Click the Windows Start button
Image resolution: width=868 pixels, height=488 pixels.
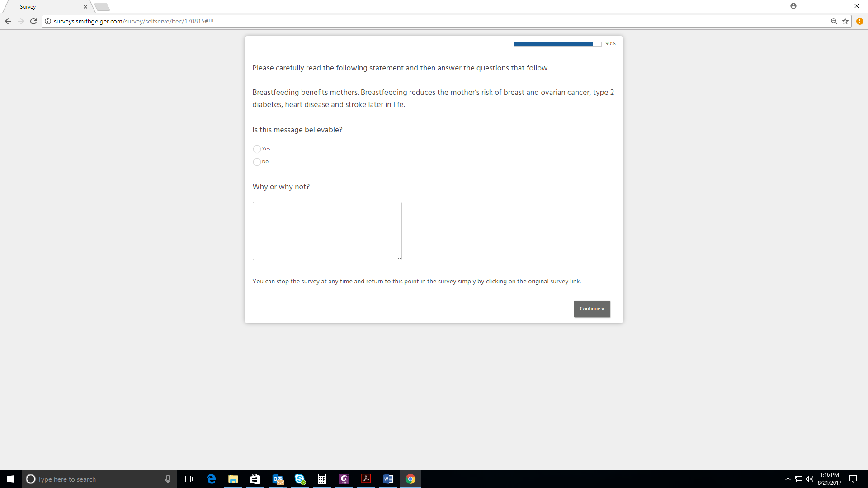point(11,479)
